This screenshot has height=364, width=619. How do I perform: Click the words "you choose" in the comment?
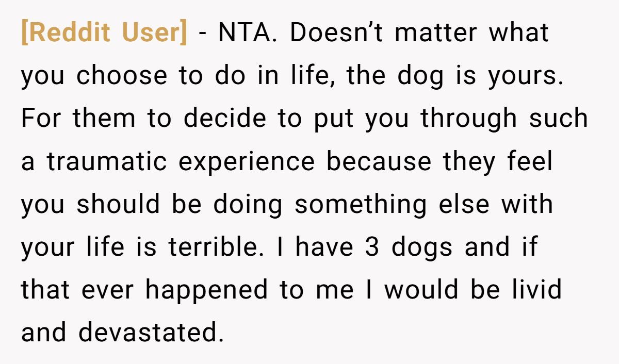click(x=94, y=76)
